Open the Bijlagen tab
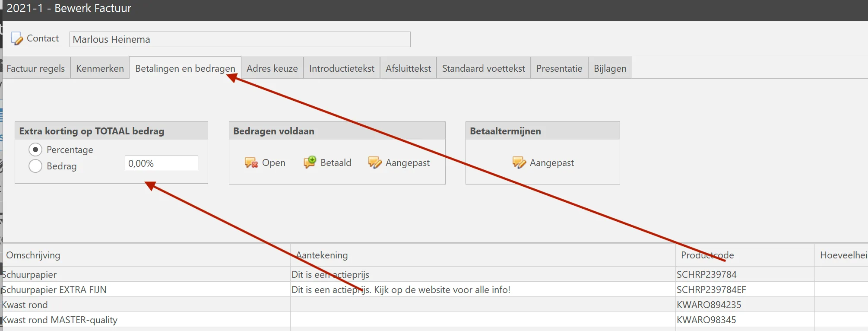 click(x=610, y=68)
